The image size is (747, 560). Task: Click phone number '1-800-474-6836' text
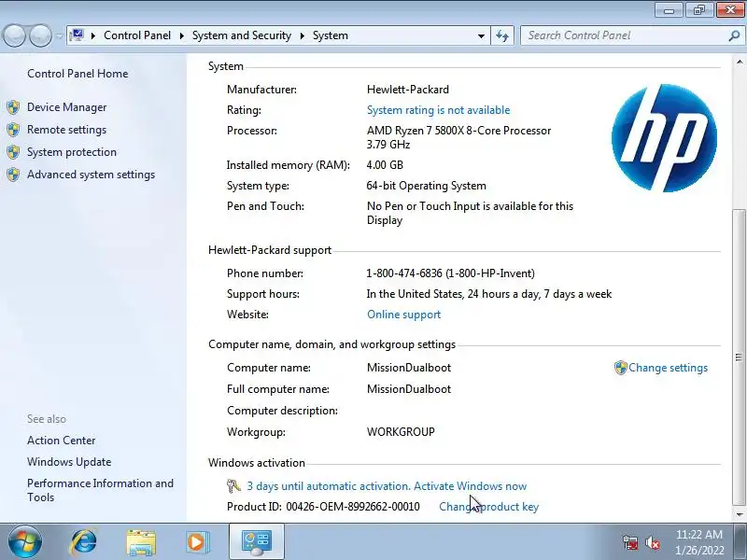[404, 273]
